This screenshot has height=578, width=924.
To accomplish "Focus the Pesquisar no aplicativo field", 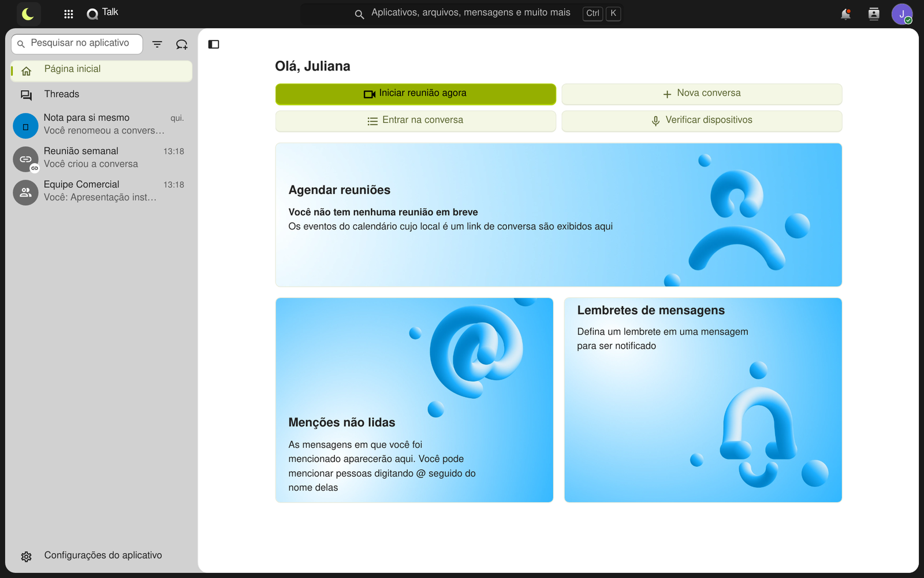I will point(77,43).
